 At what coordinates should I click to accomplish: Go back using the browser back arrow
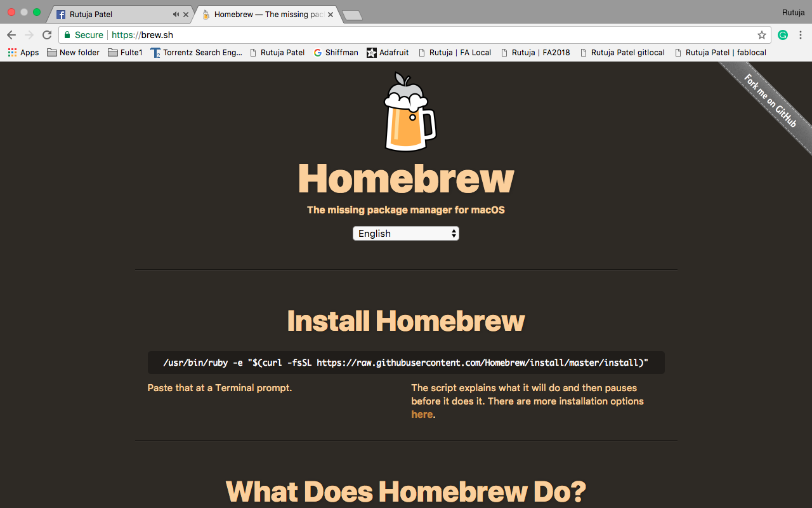[x=11, y=35]
